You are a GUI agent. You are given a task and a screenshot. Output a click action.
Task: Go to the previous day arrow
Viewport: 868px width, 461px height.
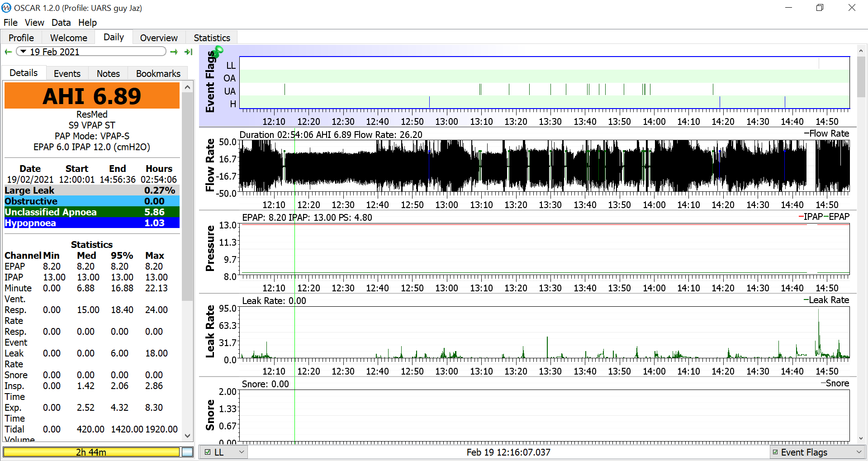pyautogui.click(x=8, y=52)
